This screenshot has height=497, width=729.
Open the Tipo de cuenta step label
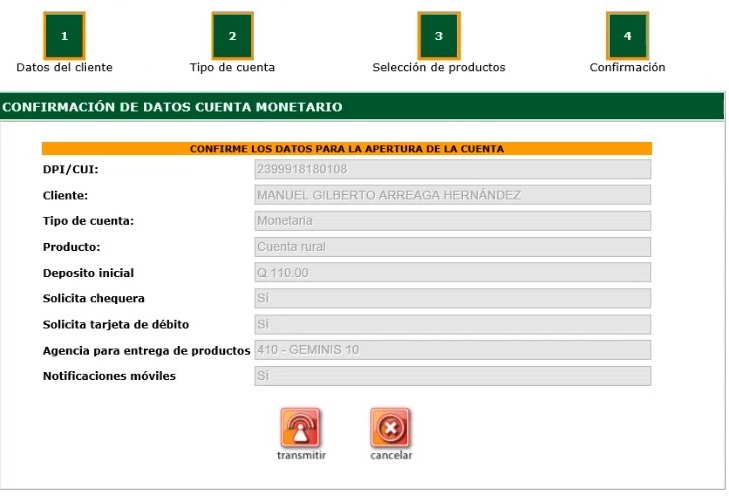[232, 67]
